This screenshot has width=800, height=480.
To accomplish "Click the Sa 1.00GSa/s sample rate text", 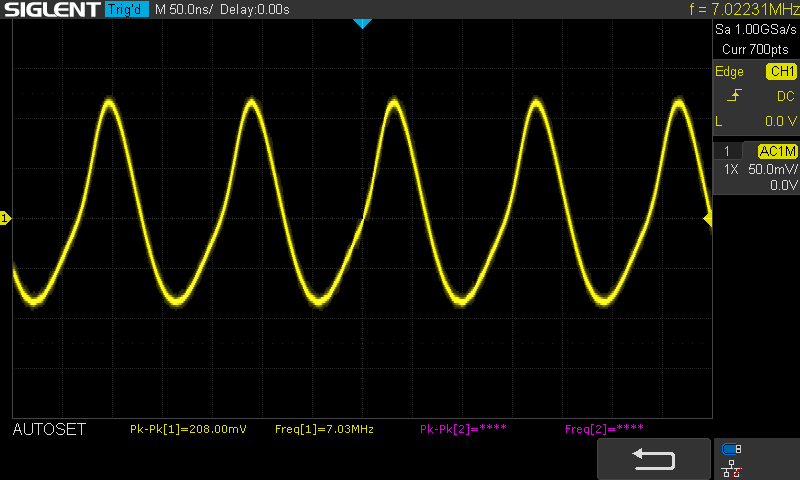I will pos(756,30).
